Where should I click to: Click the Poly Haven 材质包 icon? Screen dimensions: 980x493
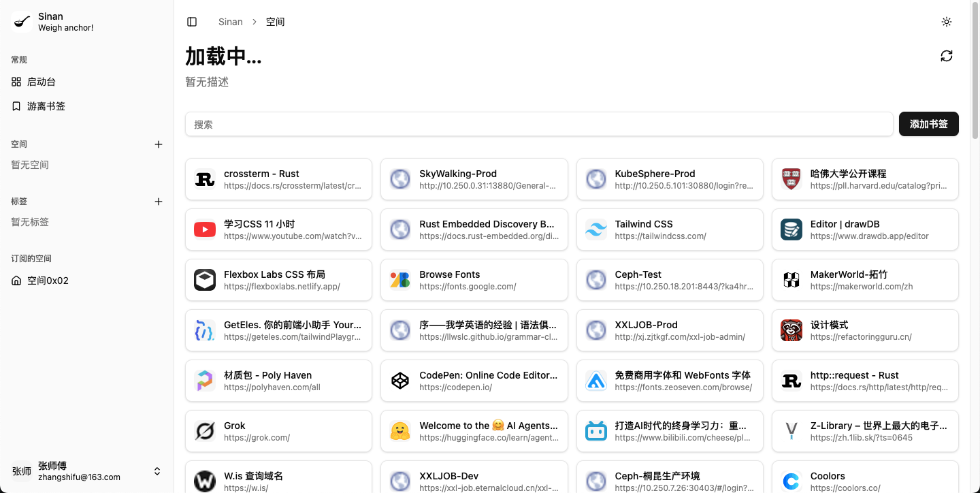point(205,381)
